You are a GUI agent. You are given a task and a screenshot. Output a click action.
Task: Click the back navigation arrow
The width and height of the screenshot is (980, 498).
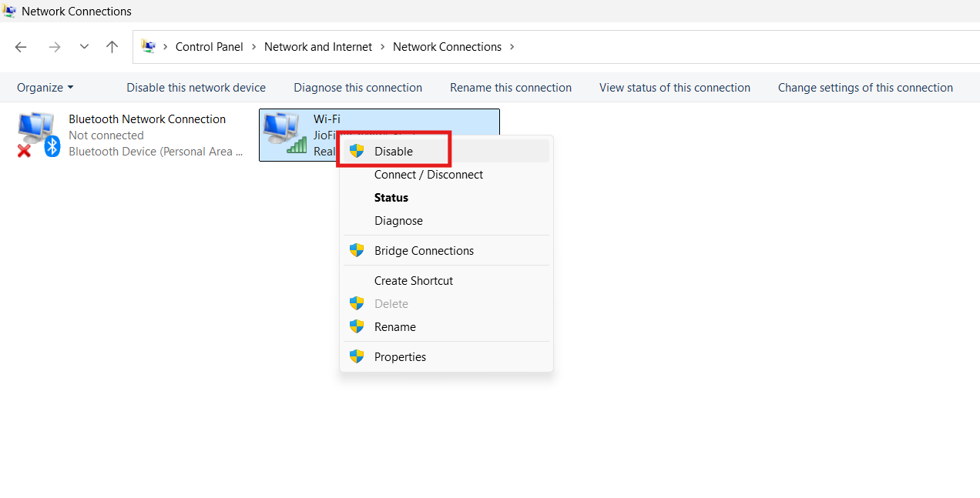pyautogui.click(x=20, y=47)
